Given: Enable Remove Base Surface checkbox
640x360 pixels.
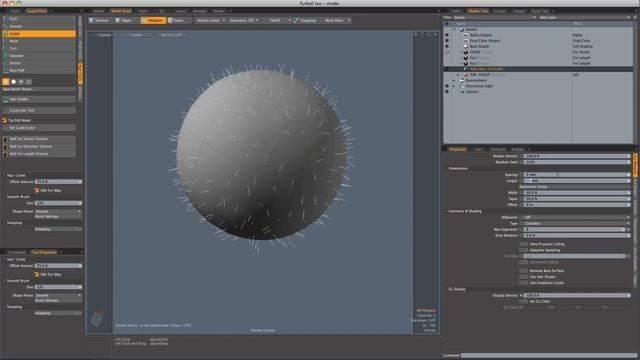Looking at the screenshot, I should coord(523,271).
